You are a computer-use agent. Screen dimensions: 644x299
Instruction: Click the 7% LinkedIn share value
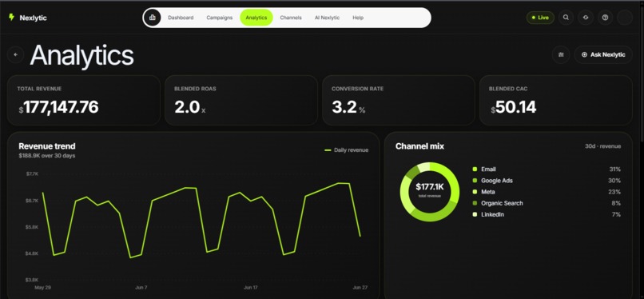click(616, 214)
